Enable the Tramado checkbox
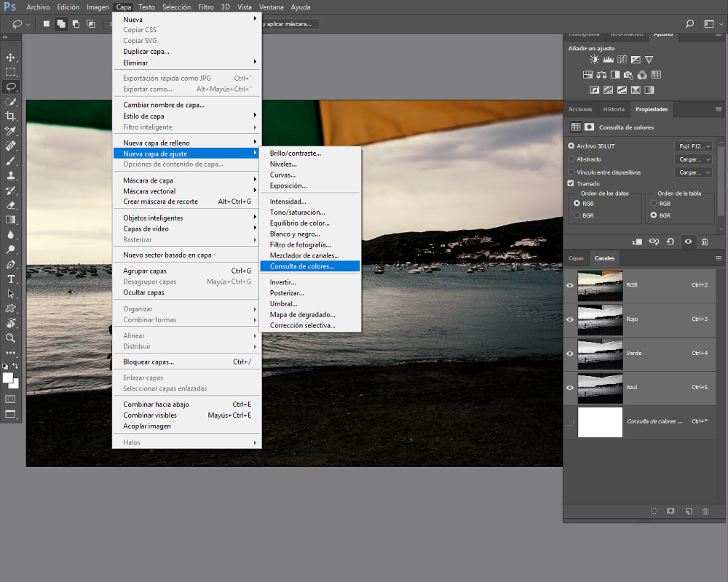The height and width of the screenshot is (582, 728). (570, 183)
